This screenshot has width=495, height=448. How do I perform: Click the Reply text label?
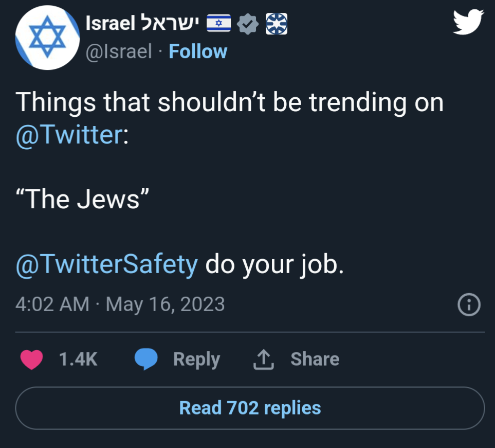click(196, 359)
